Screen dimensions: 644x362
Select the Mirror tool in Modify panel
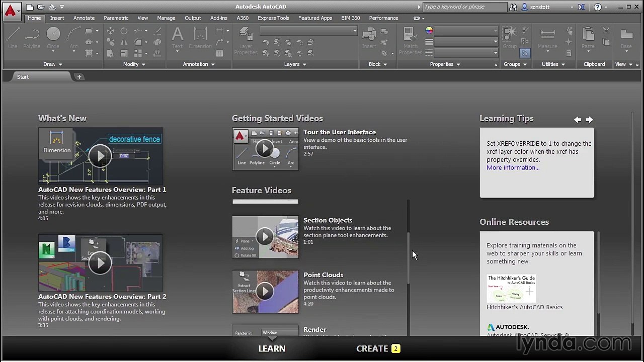tap(124, 42)
